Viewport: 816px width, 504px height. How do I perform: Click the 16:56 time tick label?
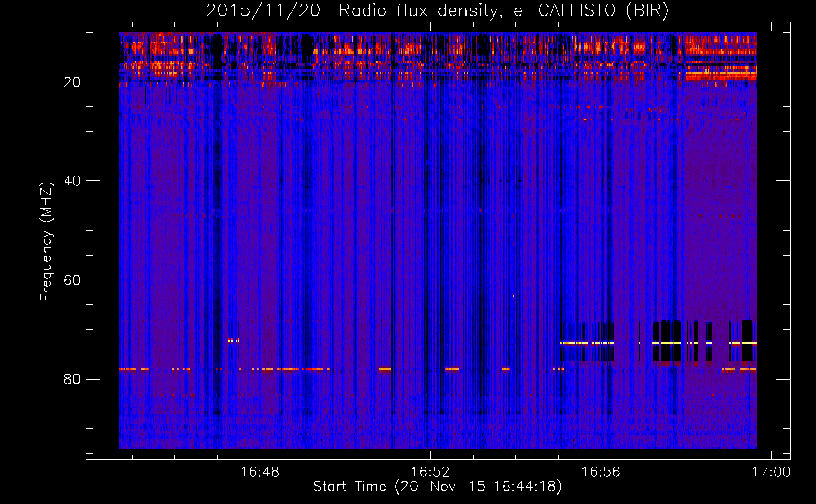[x=601, y=472]
